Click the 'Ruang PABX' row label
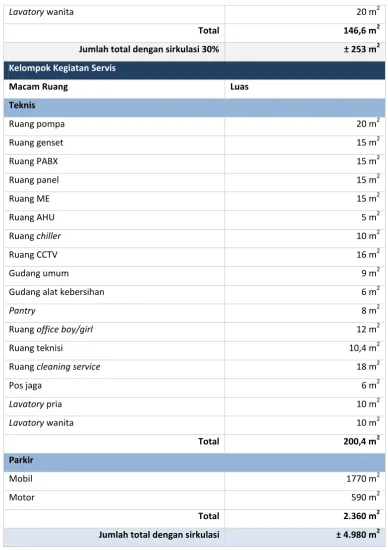The width and height of the screenshot is (388, 550). pyautogui.click(x=33, y=161)
